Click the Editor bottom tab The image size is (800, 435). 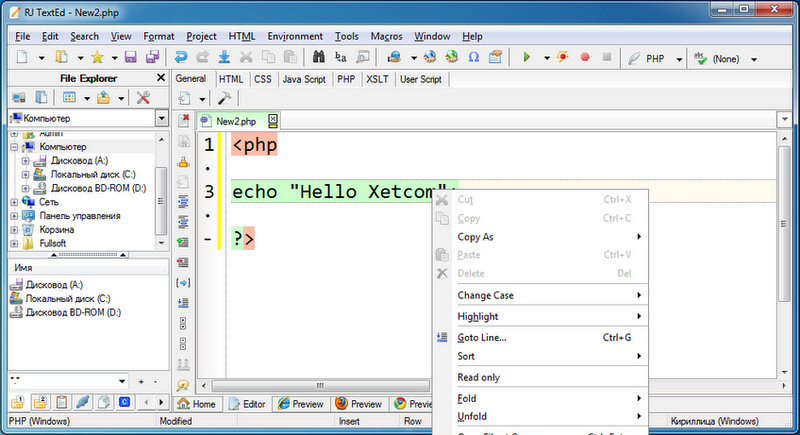pos(247,404)
